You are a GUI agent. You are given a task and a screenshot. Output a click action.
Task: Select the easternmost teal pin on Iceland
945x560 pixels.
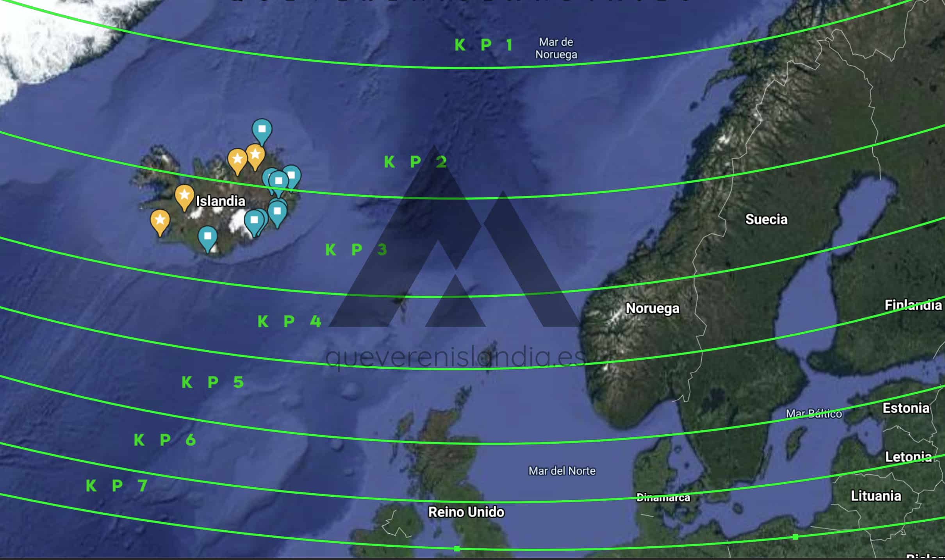click(x=292, y=176)
